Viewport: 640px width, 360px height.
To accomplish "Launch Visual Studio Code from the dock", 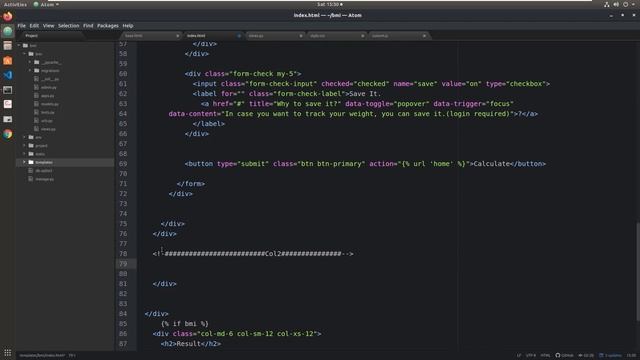I will [x=7, y=75].
